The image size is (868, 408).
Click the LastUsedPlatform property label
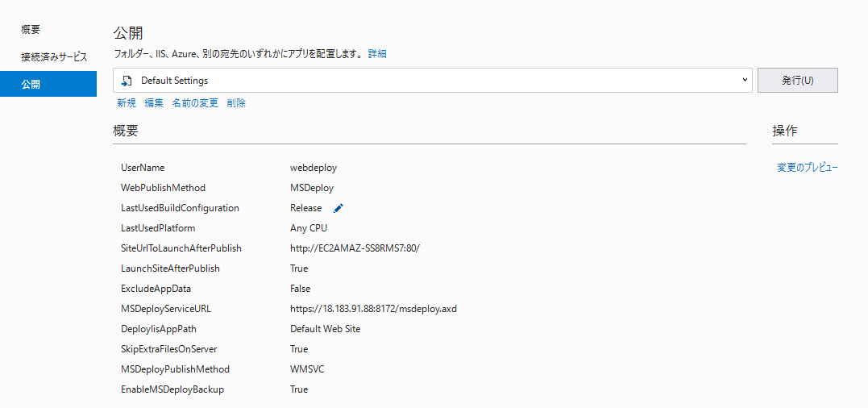(158, 228)
